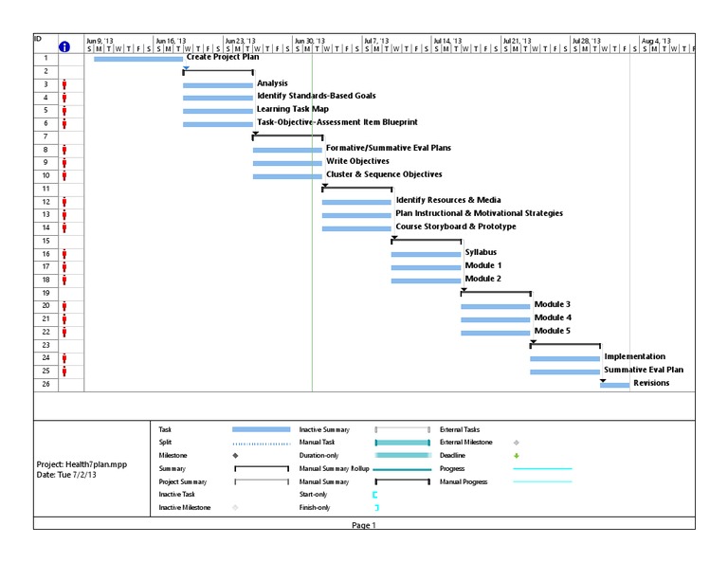The height and width of the screenshot is (562, 728).
Task: Click the summary bar in row 15
Action: coord(427,241)
